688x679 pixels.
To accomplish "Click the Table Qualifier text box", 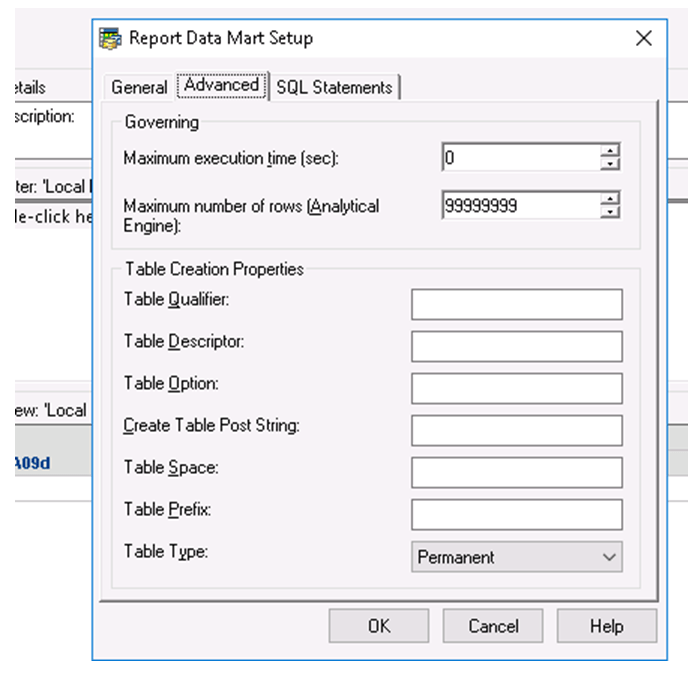I will (x=517, y=304).
